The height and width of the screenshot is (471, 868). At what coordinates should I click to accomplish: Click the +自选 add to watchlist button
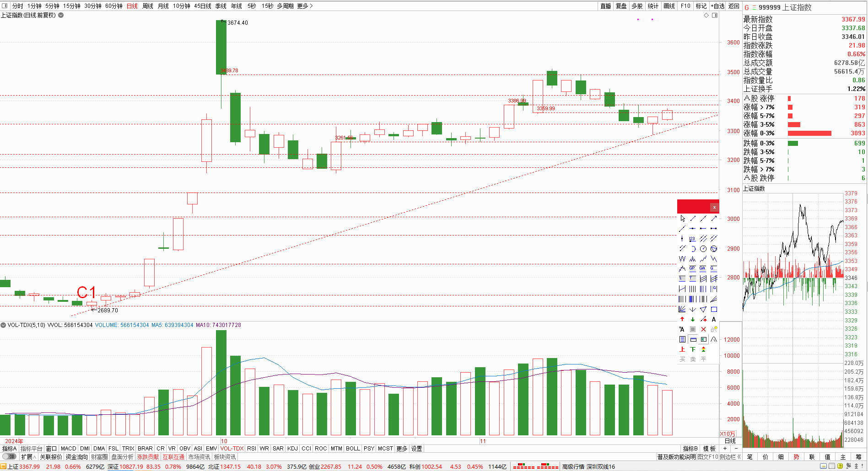pyautogui.click(x=717, y=6)
